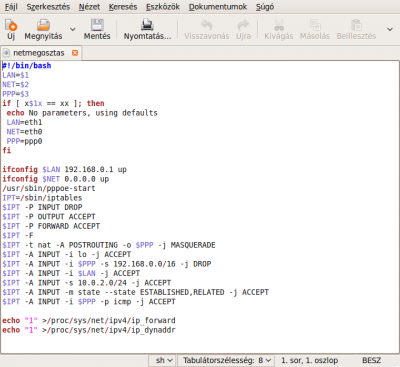Click the 'IPT=/sbin/iptables' line

(x=42, y=198)
